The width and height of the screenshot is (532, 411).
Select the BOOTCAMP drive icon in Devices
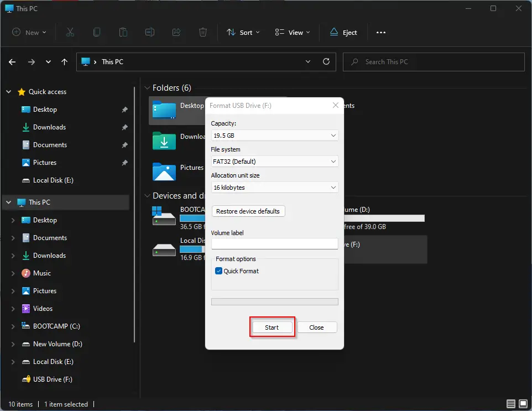click(164, 216)
